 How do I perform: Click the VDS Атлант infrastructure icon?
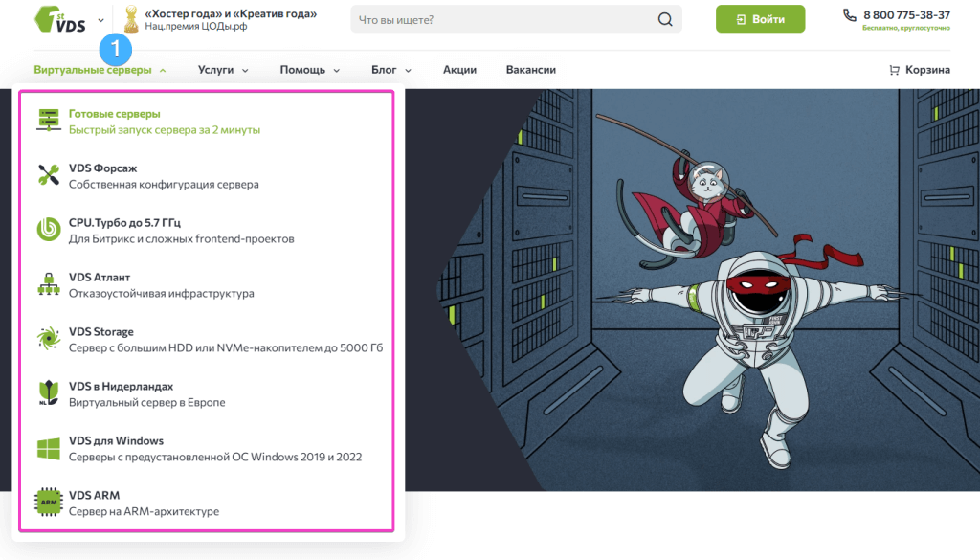click(48, 284)
